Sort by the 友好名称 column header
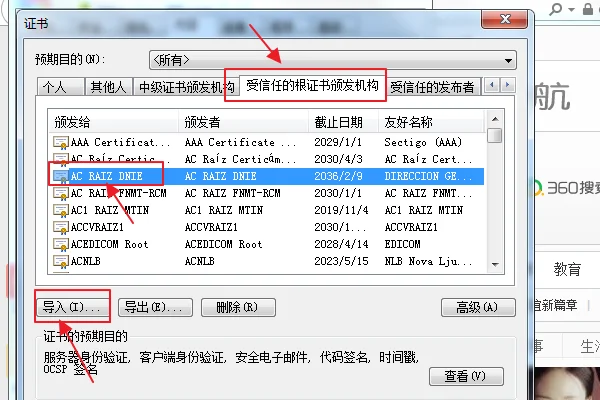 [x=431, y=122]
